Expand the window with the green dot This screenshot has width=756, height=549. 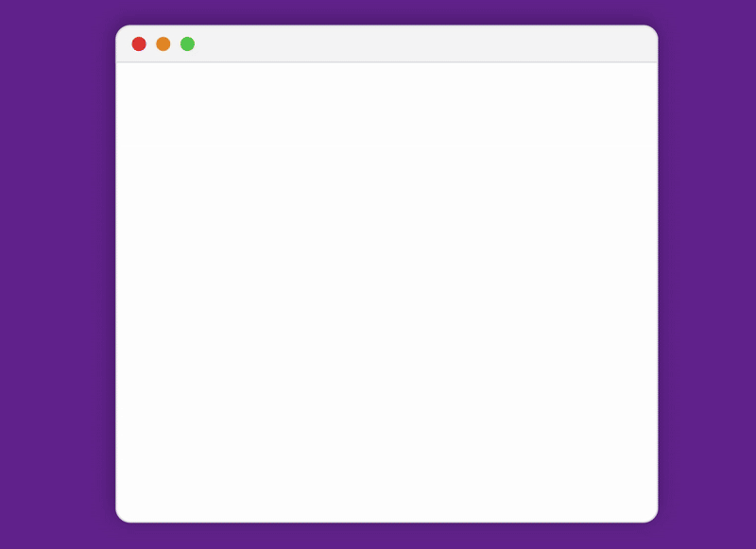[187, 43]
